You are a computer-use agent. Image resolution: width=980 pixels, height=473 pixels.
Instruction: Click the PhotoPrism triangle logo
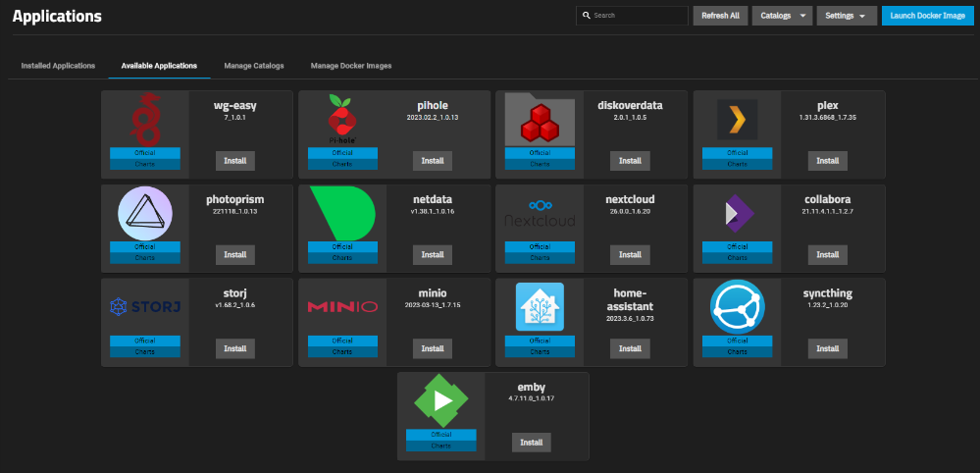pos(144,212)
